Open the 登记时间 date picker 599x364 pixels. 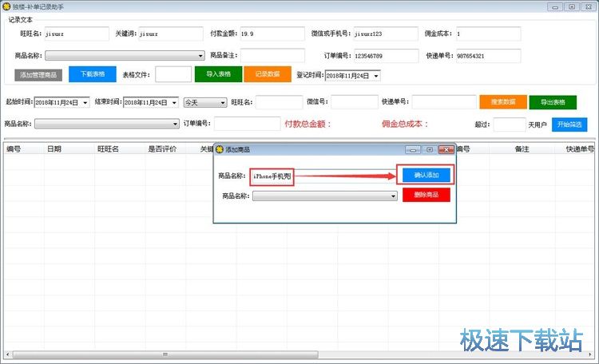[376, 76]
